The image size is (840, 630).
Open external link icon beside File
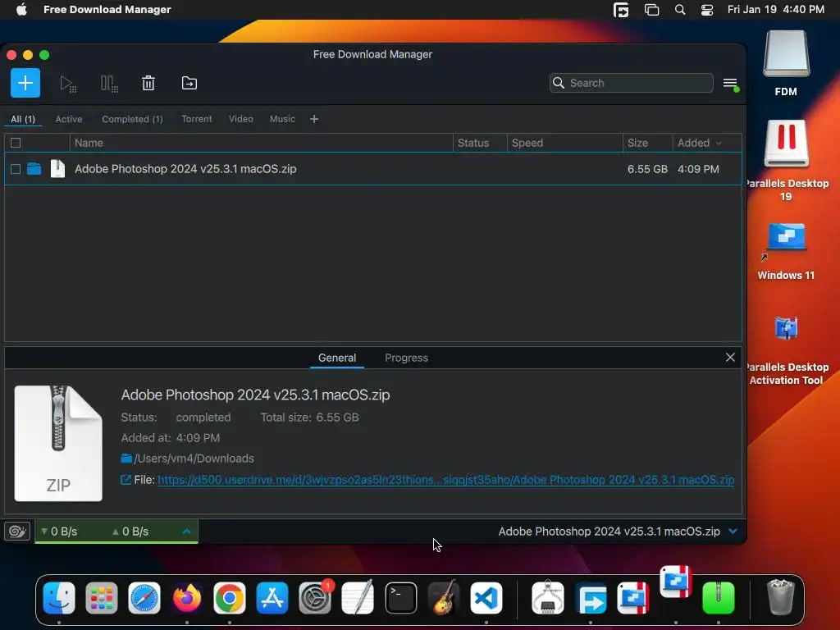coord(126,480)
